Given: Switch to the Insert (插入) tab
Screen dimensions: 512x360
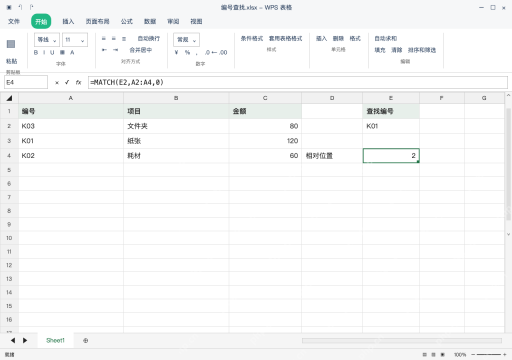Looking at the screenshot, I should [x=68, y=21].
